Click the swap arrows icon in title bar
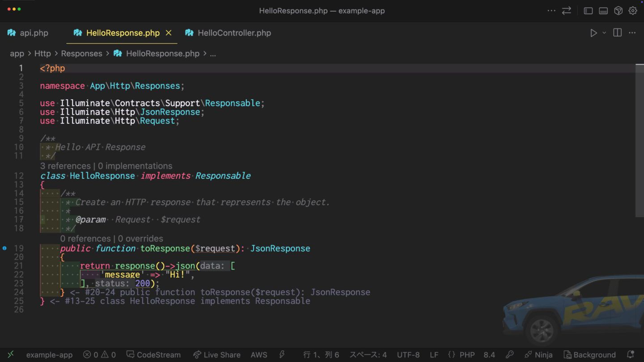 click(567, 11)
